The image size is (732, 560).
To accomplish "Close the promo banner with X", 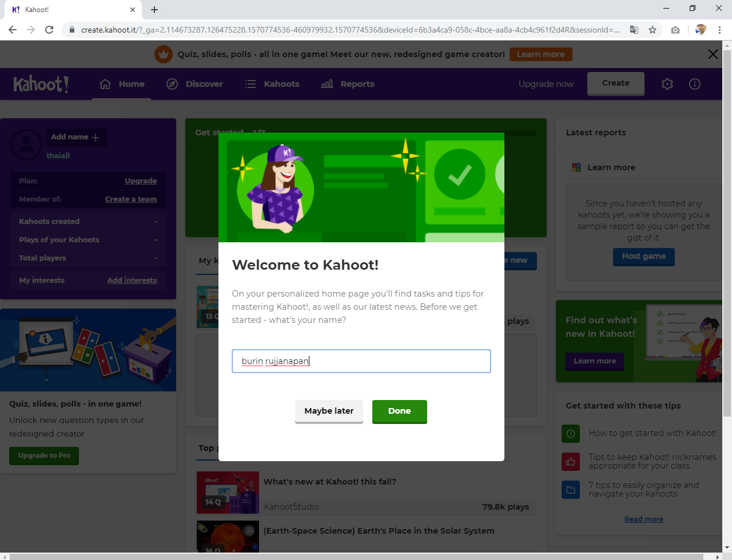I will point(713,54).
